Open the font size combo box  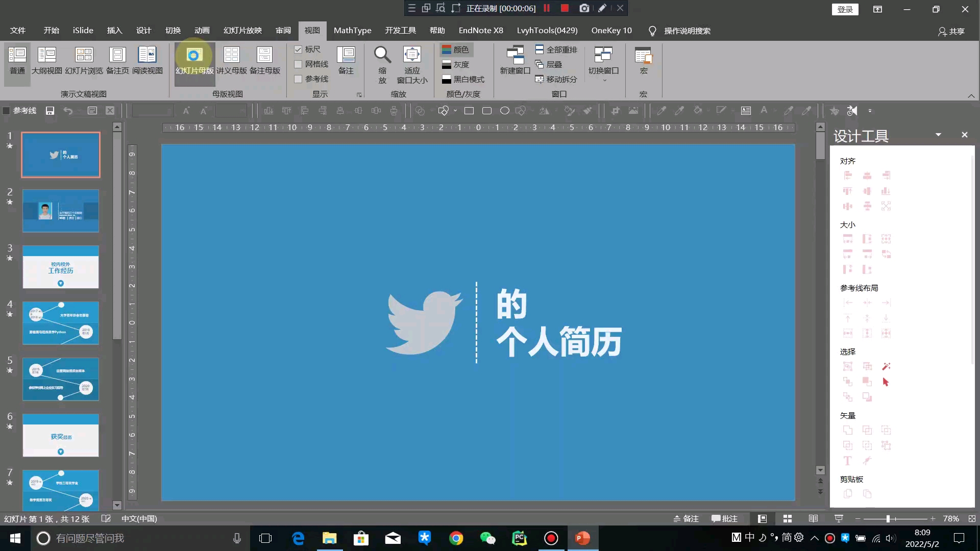231,111
